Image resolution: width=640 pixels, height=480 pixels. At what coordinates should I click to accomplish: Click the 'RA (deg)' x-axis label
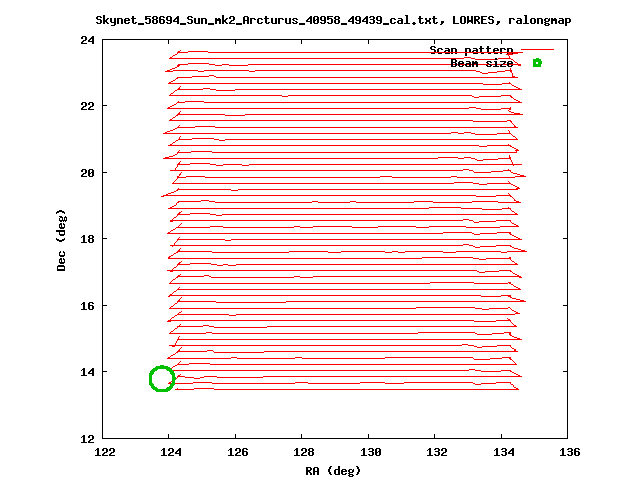(333, 471)
